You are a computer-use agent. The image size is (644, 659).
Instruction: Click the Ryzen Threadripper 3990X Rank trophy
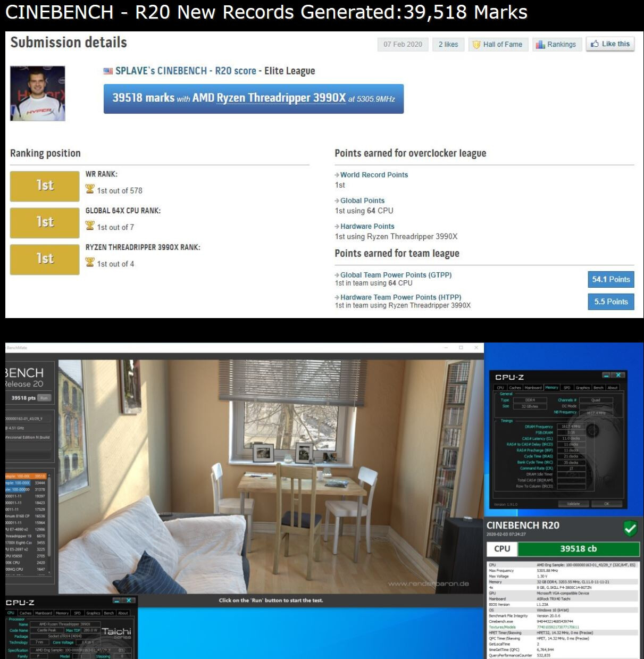click(x=90, y=263)
